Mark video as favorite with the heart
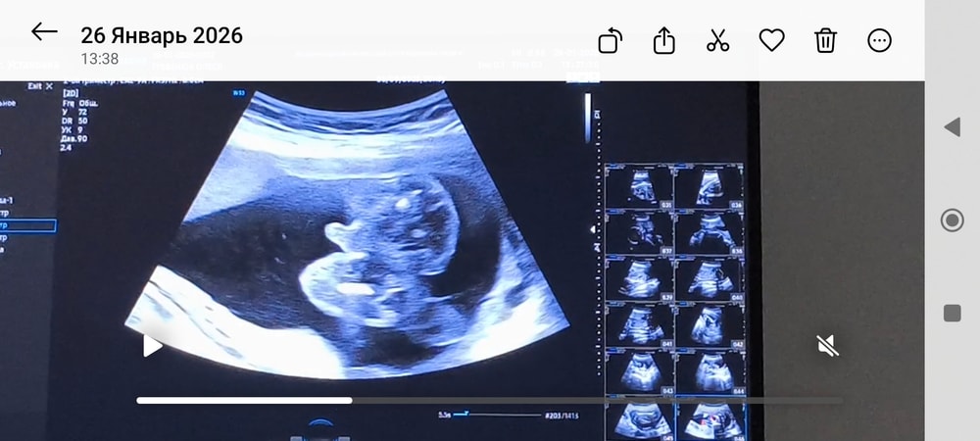 [772, 40]
